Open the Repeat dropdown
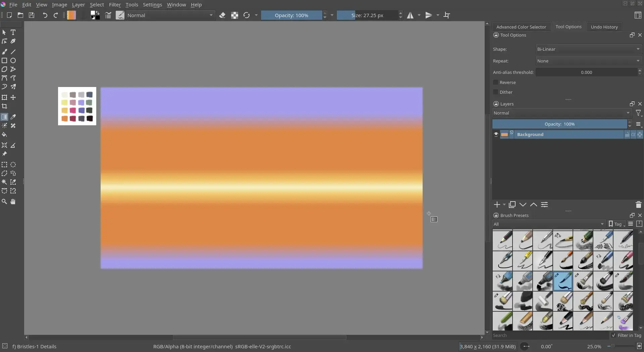Viewport: 644px width, 352px height. click(x=589, y=61)
